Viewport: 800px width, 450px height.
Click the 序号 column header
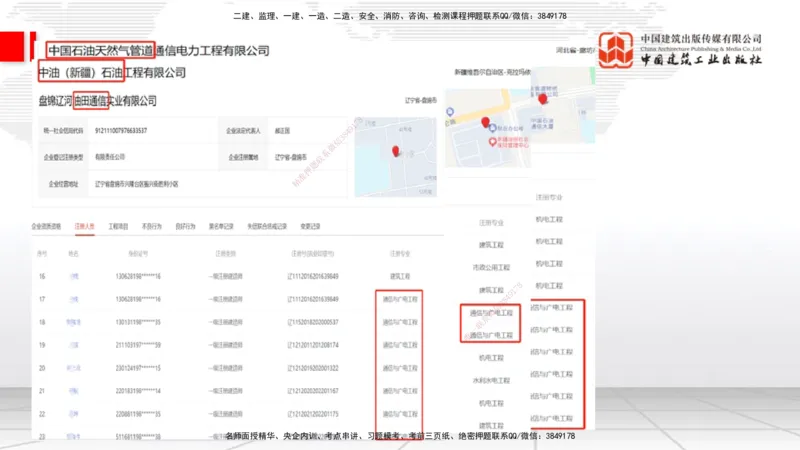click(42, 254)
